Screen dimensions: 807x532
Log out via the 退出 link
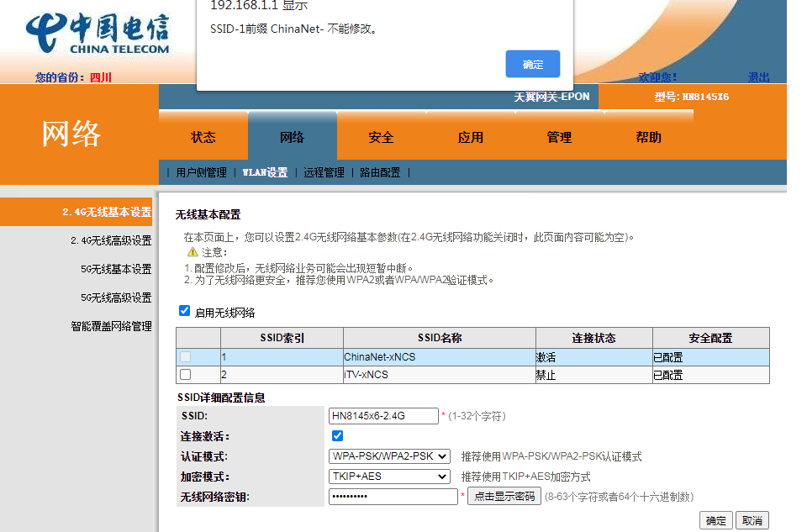coord(759,76)
